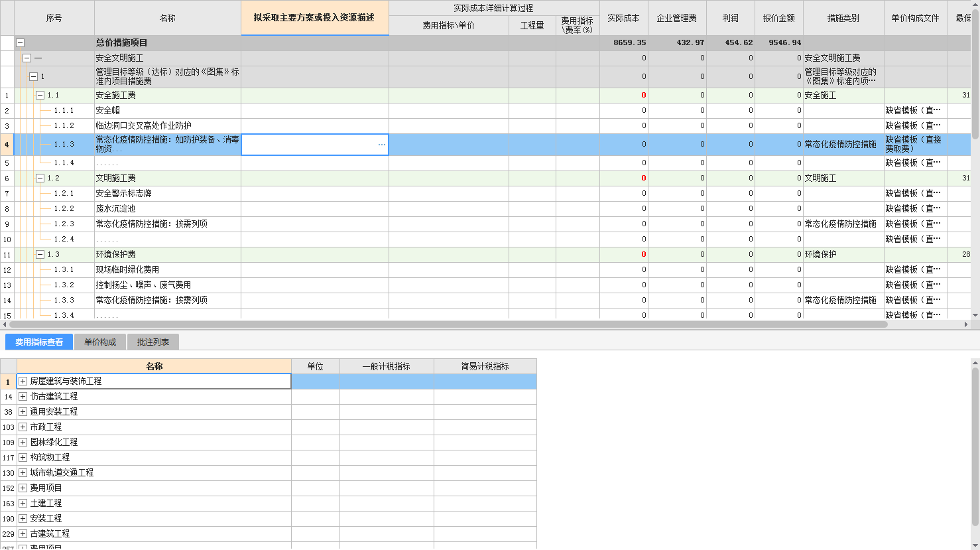Viewport: 980px width, 550px height.
Task: Collapse the 1.1 安全施工费 node
Action: pyautogui.click(x=40, y=96)
